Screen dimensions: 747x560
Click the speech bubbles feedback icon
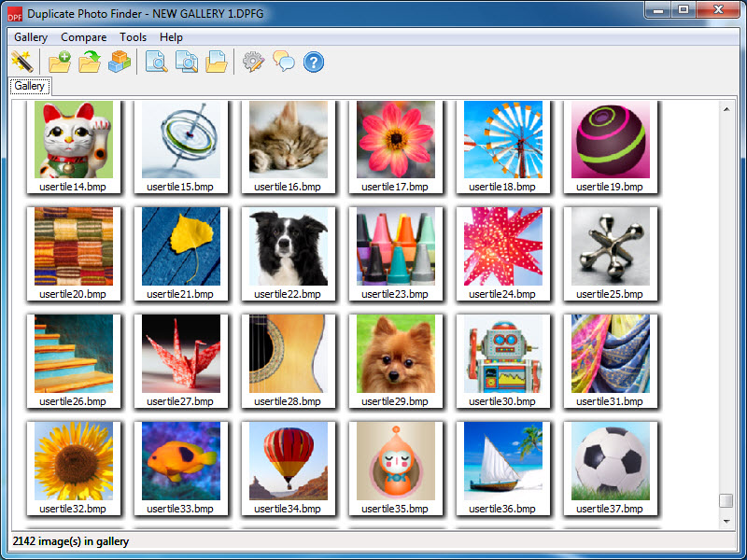[x=284, y=63]
